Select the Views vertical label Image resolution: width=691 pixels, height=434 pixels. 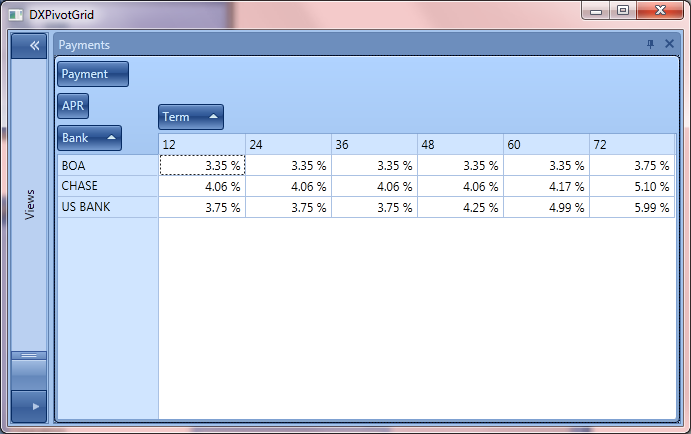click(x=30, y=204)
